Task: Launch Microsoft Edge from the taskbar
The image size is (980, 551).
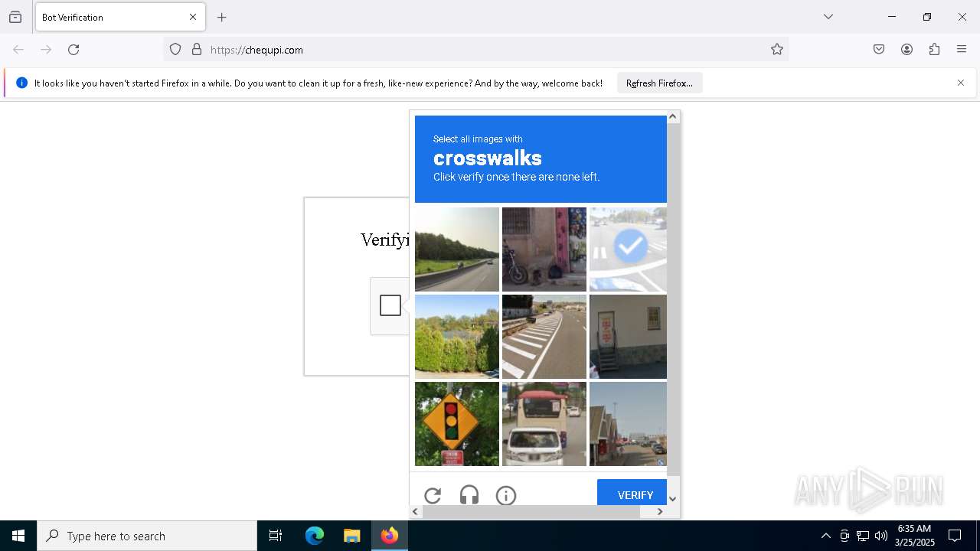Action: tap(315, 536)
